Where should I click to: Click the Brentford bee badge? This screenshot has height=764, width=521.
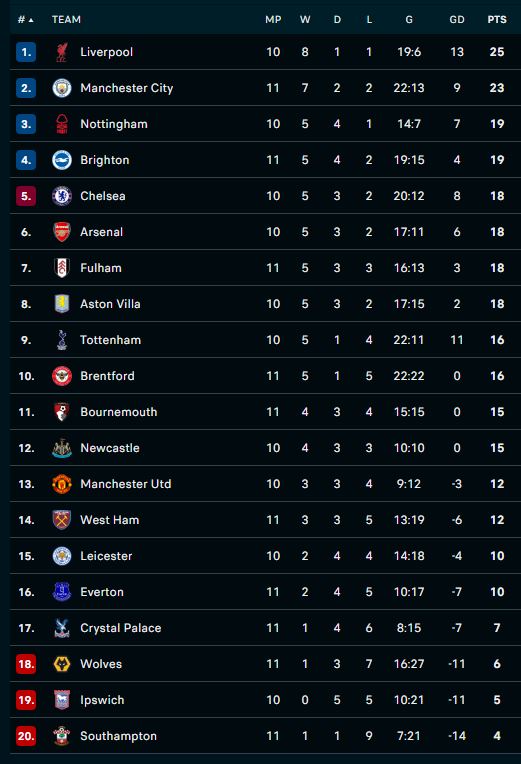click(62, 376)
